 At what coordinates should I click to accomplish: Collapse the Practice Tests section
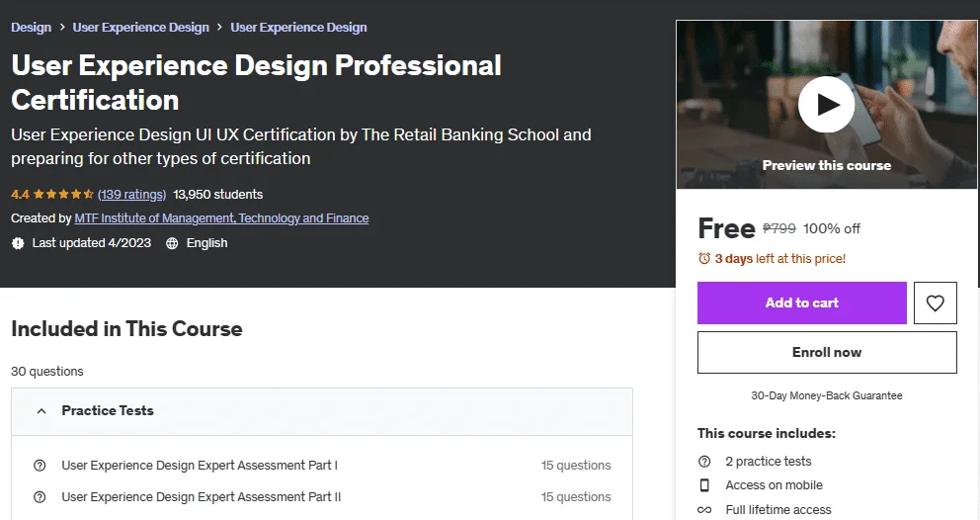(41, 411)
